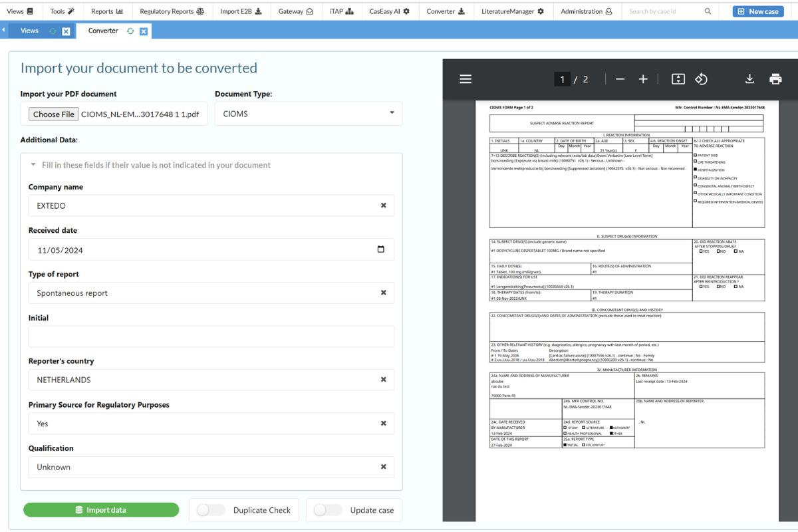
Task: Click the New case button
Action: (x=757, y=11)
